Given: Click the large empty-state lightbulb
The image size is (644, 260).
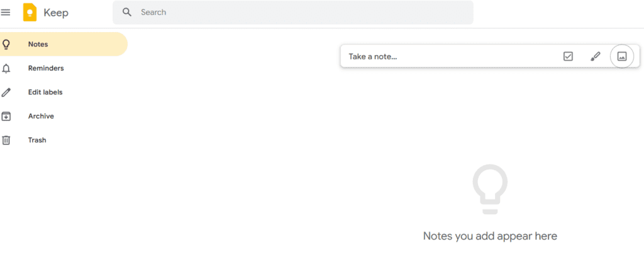Looking at the screenshot, I should pos(490,188).
